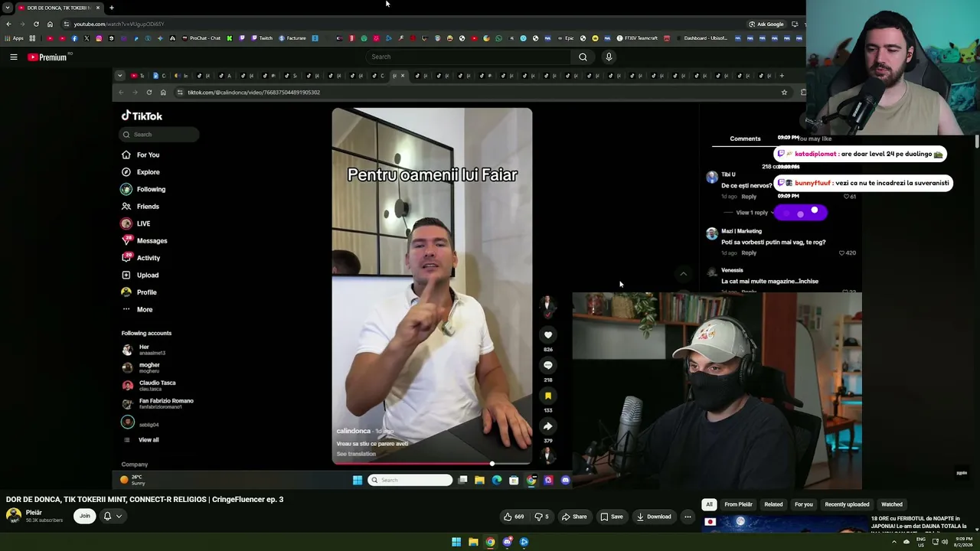This screenshot has width=980, height=551.
Task: Open TikTok For You feed
Action: tap(141, 155)
